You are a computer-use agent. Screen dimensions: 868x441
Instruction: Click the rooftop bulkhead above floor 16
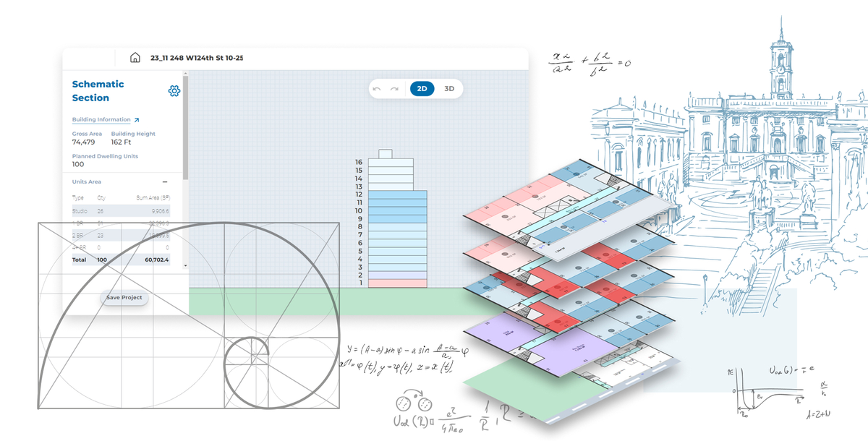tap(386, 154)
